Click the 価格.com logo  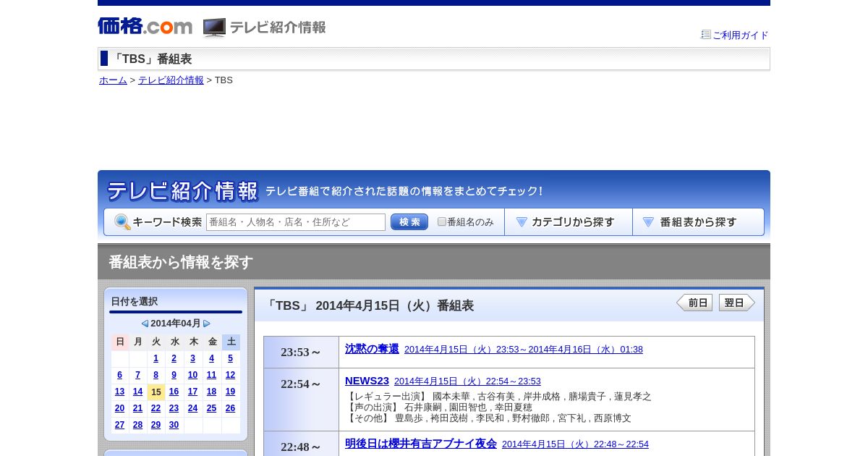[x=145, y=26]
